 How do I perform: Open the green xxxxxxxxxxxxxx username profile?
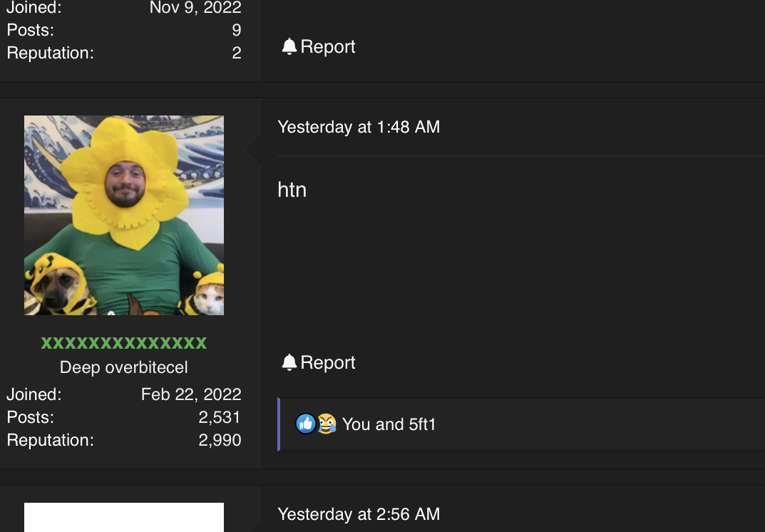[124, 343]
